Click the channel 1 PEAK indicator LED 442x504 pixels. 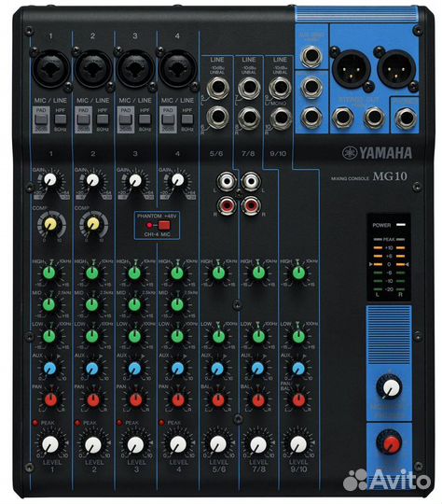[x=35, y=423]
